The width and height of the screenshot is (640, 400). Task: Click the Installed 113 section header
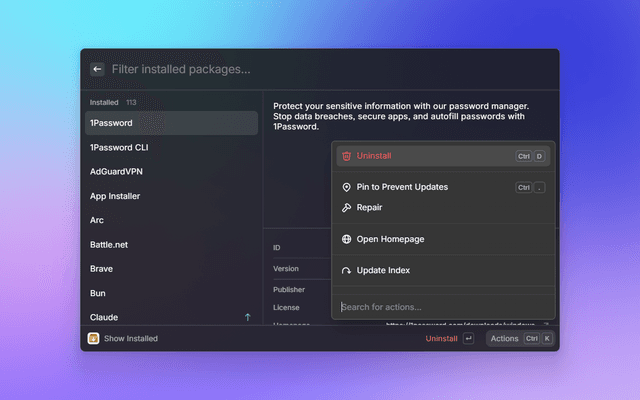click(x=113, y=102)
